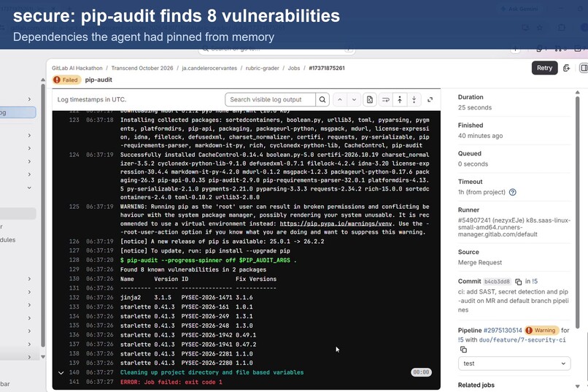Screen dimensions: 588x392
Task: Open the Jobs breadcrumb
Action: point(293,68)
